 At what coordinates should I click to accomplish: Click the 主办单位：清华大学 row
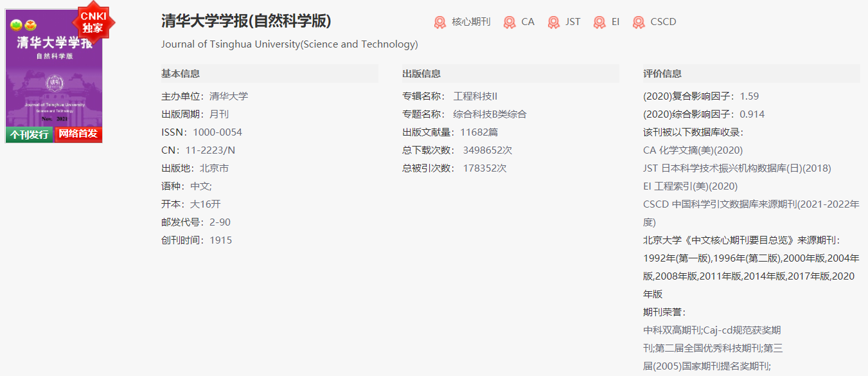204,96
